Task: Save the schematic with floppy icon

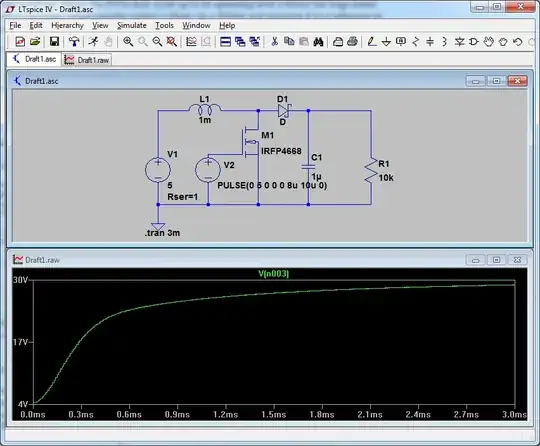Action: click(x=54, y=42)
